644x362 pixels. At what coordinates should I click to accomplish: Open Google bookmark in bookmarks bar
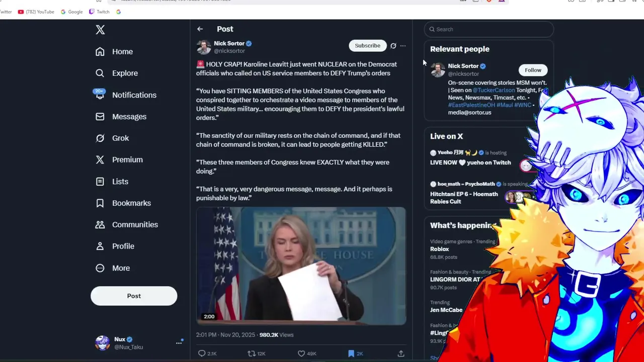[71, 12]
